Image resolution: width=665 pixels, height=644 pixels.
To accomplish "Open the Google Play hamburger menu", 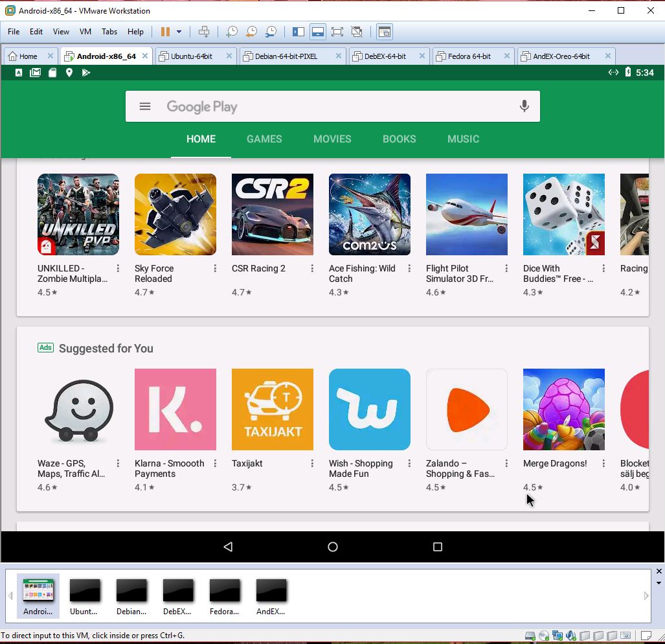I will point(145,106).
